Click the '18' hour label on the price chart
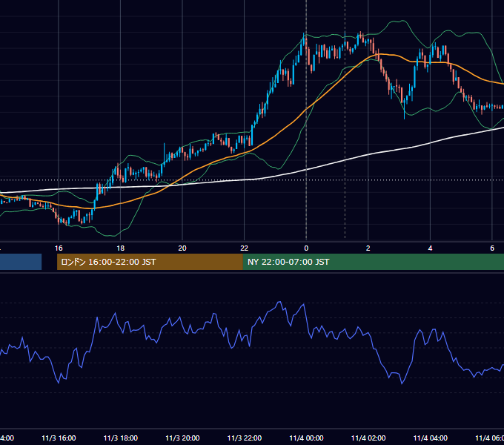 click(120, 248)
